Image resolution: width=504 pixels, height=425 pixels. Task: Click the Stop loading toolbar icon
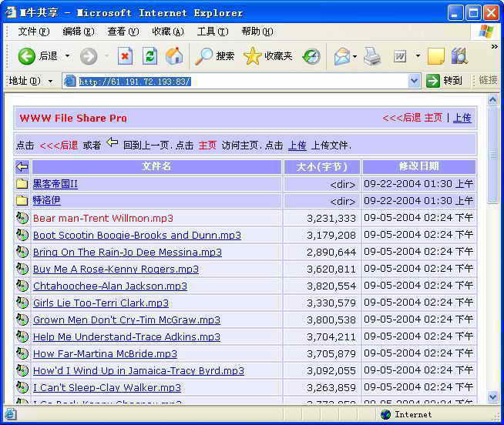tap(125, 55)
